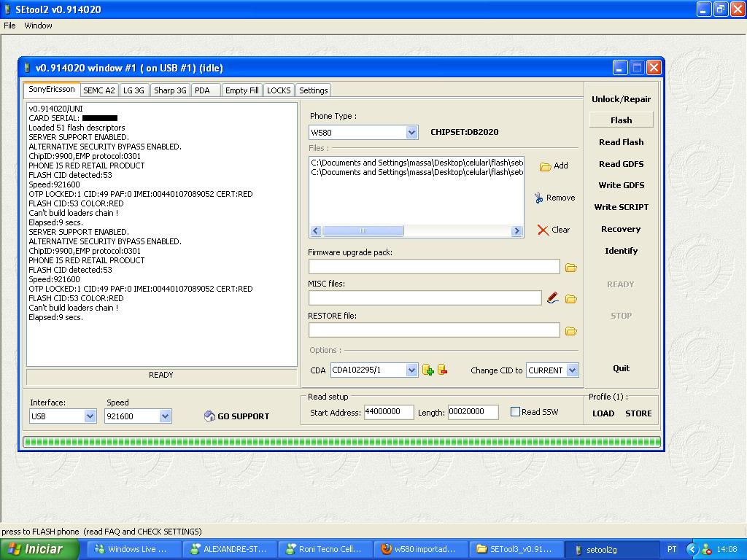747x560 pixels.
Task: Open the Window menu
Action: tap(38, 26)
